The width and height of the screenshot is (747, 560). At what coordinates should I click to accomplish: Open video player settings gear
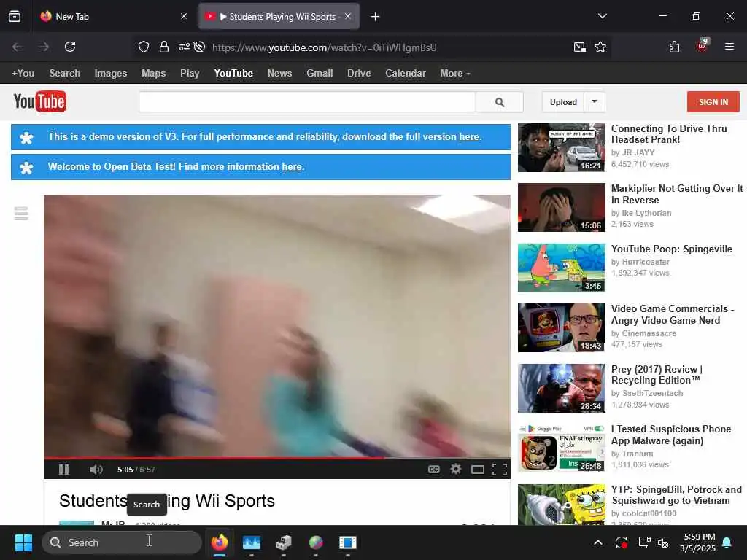click(x=456, y=470)
